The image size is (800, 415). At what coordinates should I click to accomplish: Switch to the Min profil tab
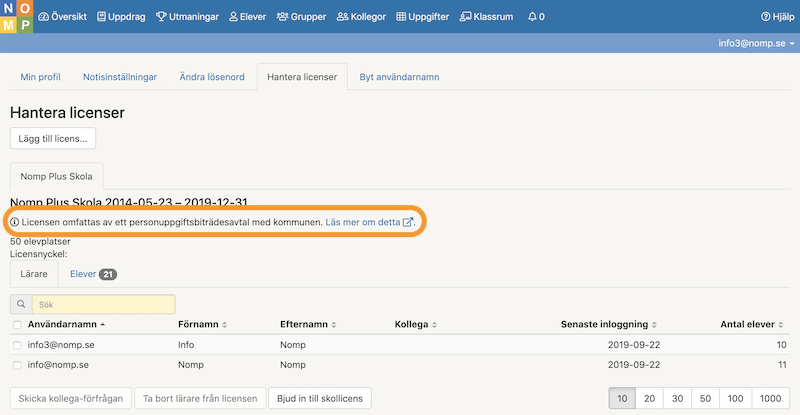click(x=40, y=77)
